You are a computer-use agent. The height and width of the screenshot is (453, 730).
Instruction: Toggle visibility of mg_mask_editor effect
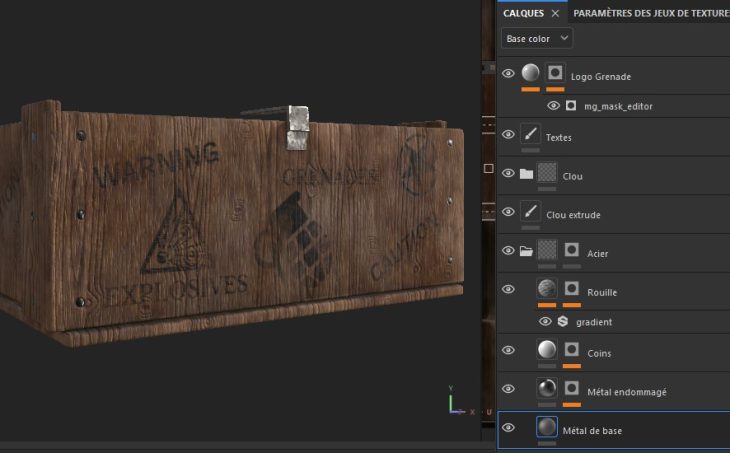coord(553,105)
